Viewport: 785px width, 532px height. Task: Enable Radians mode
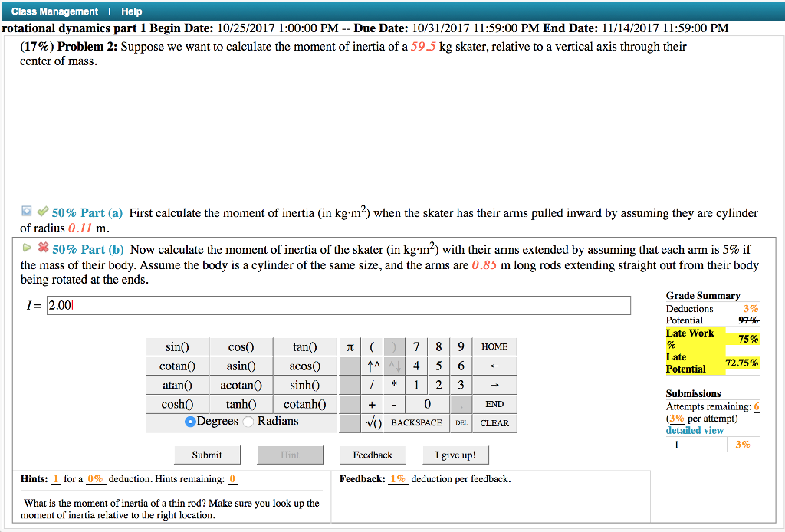[248, 421]
